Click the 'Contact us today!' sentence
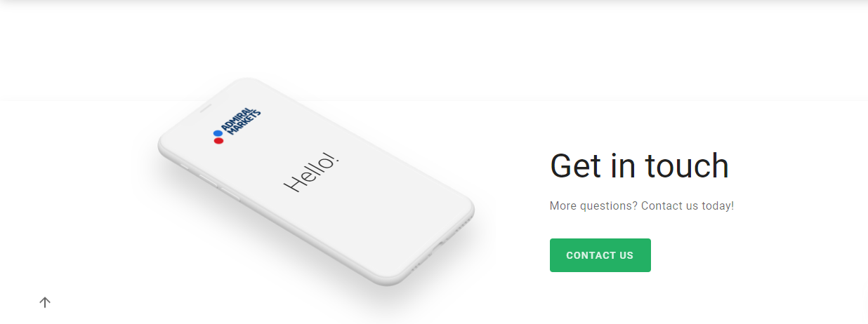 click(688, 206)
